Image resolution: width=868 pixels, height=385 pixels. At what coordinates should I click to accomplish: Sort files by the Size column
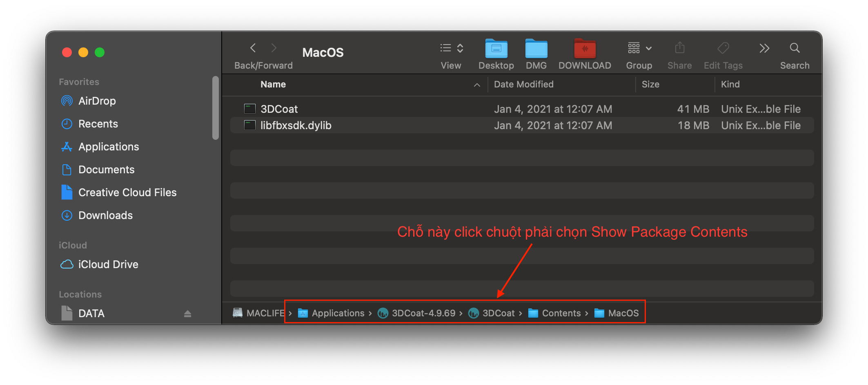tap(650, 84)
